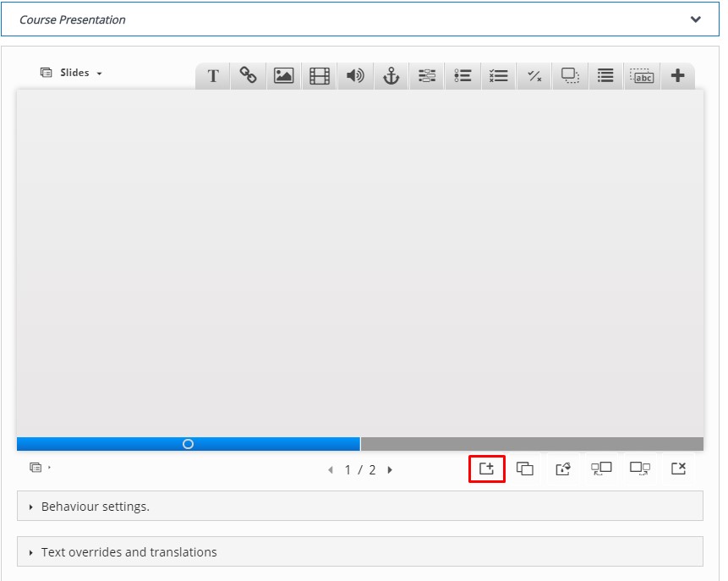Add a new slide
728x581 pixels.
pos(487,469)
